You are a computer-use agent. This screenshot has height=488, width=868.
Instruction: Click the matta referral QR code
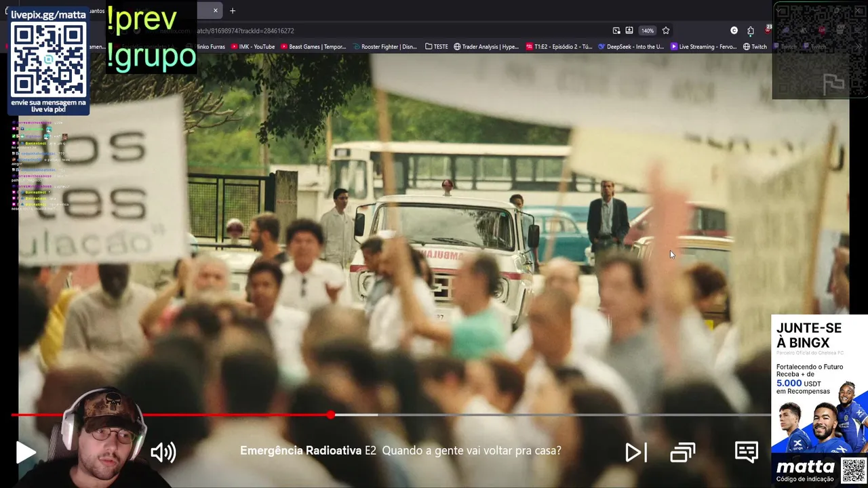coord(853,470)
